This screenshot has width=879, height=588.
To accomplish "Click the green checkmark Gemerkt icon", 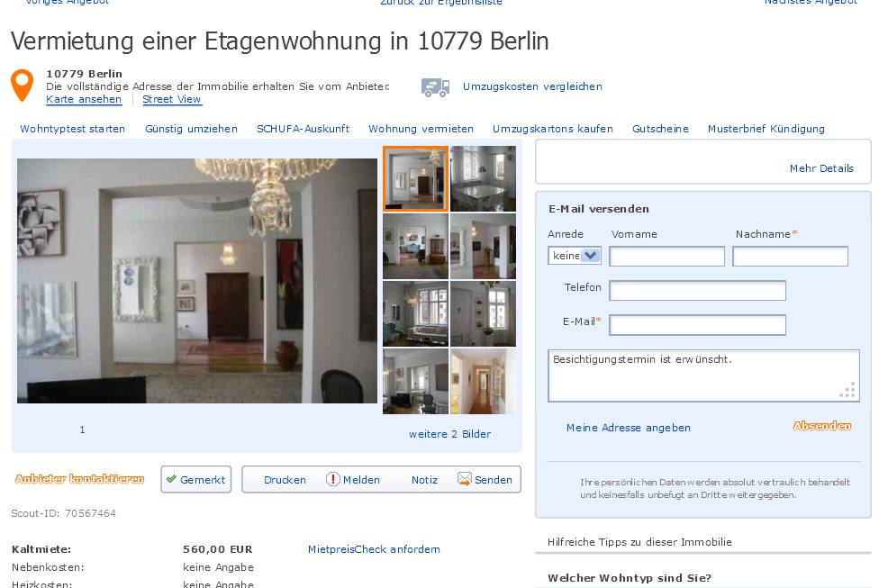I will pos(171,479).
